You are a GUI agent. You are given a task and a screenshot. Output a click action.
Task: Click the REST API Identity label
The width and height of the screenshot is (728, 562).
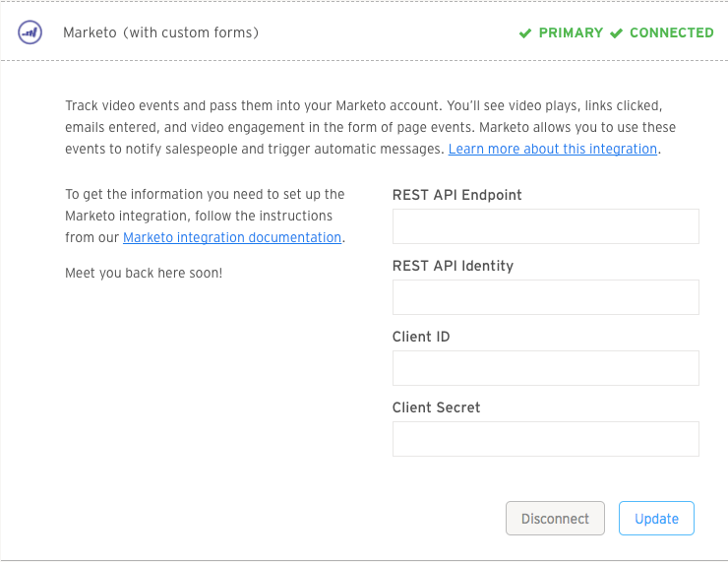click(453, 266)
